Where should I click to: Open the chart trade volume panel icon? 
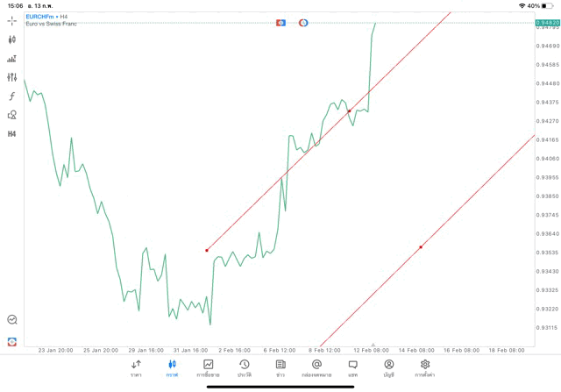[11, 59]
